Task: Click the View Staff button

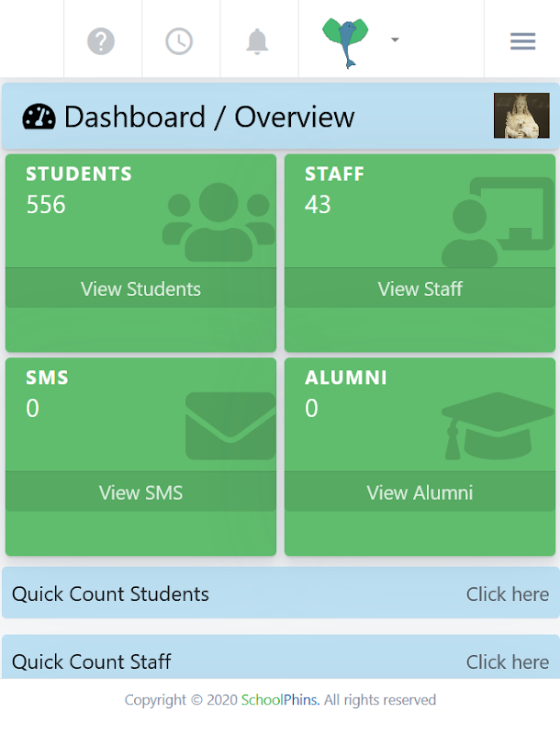Action: (420, 288)
